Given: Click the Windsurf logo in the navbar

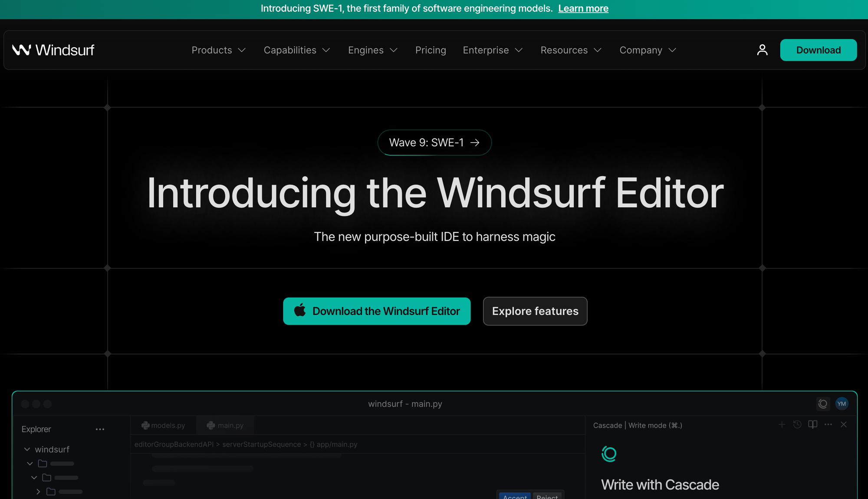Looking at the screenshot, I should point(53,49).
